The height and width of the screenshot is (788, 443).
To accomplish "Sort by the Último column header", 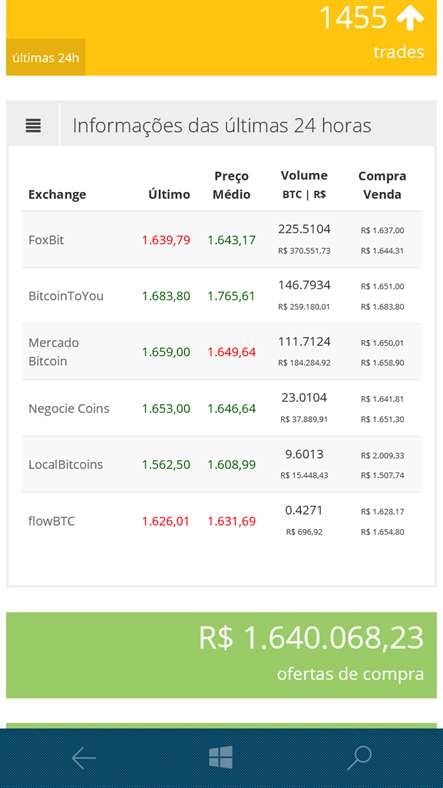I will pyautogui.click(x=169, y=194).
